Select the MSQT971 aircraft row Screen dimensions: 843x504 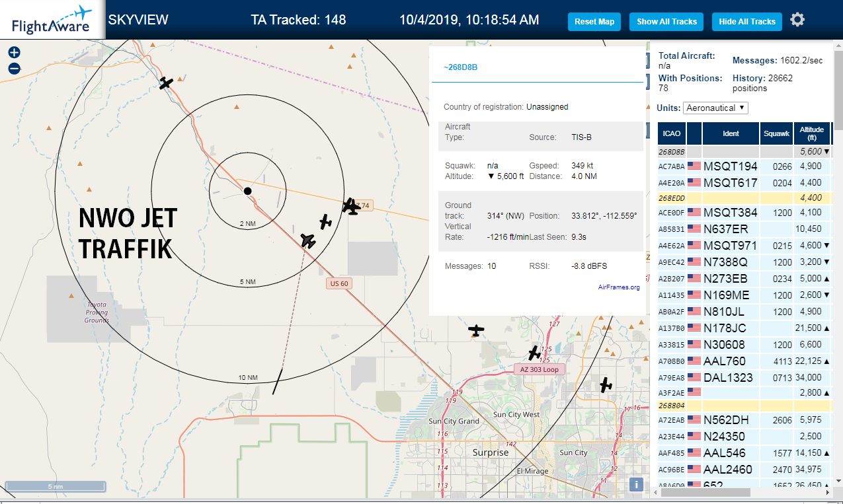[744, 245]
